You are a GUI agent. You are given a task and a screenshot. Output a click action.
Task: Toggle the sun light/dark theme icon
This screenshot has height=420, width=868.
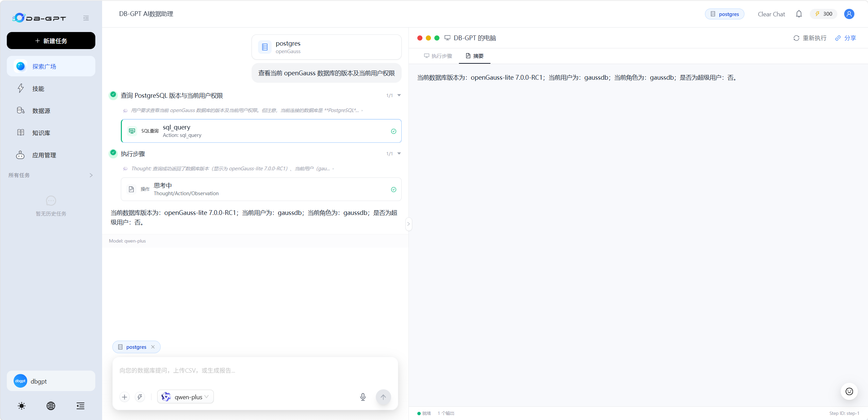(21, 406)
